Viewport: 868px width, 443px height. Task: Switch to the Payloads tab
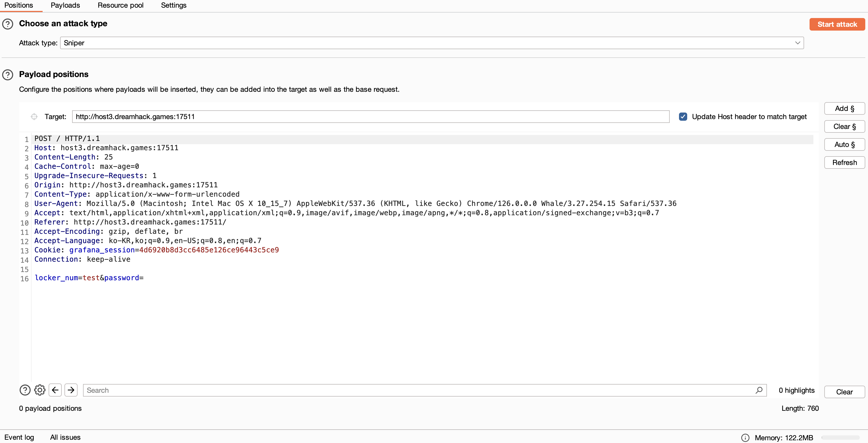(65, 5)
